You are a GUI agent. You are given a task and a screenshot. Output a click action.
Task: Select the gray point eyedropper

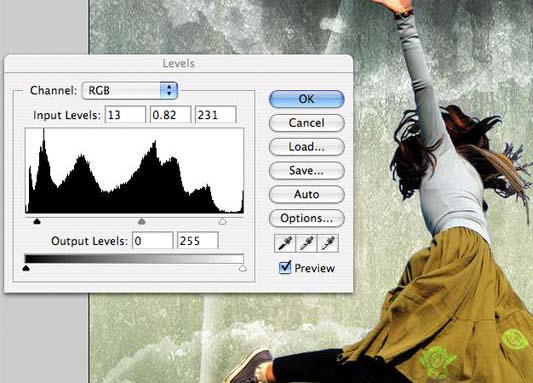click(307, 243)
